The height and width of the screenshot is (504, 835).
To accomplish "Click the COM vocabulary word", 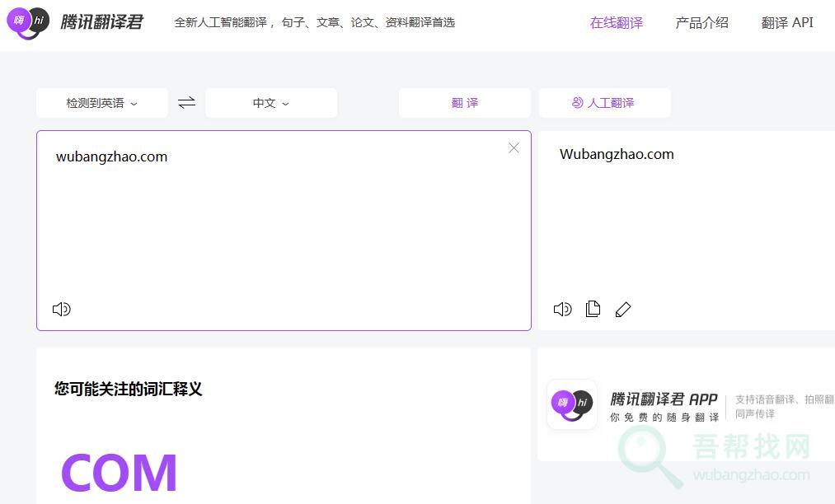I will [120, 473].
